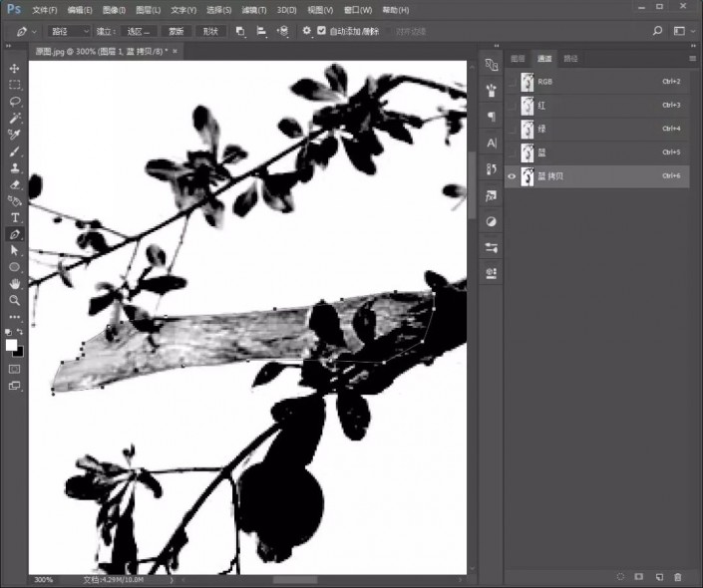The image size is (703, 588).
Task: Select the Move tool in the toolbox
Action: pos(15,68)
